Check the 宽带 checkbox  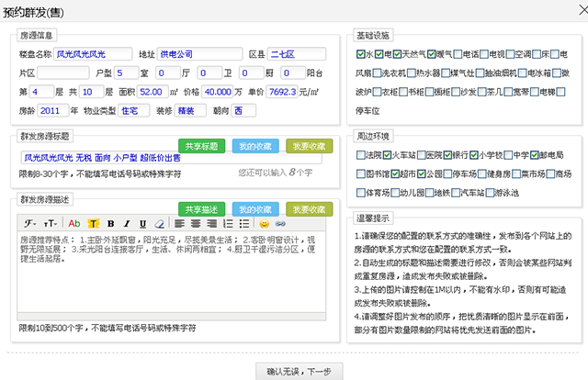tap(508, 92)
